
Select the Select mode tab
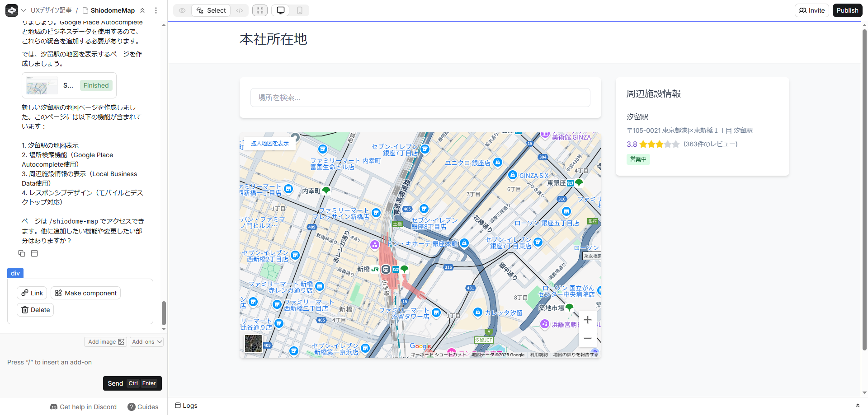211,10
